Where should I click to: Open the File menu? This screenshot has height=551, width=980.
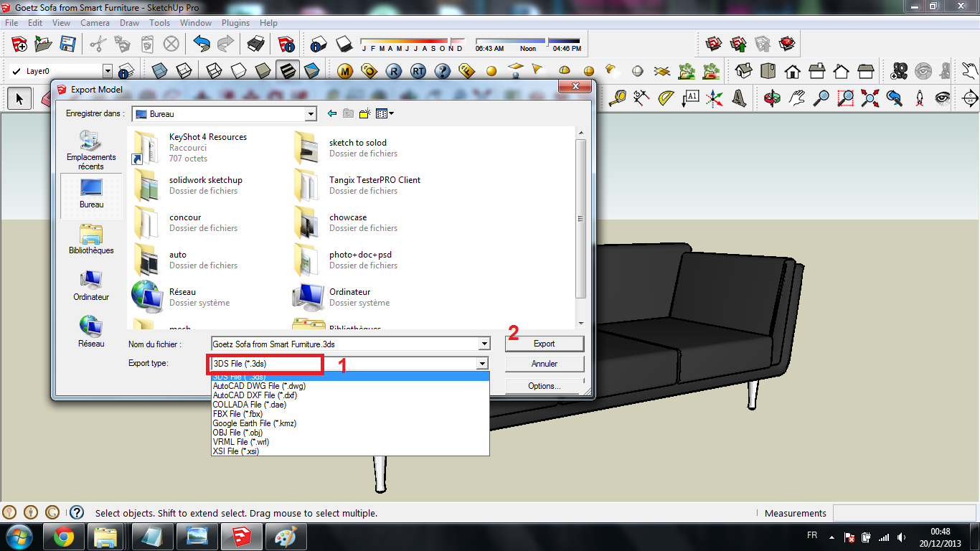pos(11,23)
